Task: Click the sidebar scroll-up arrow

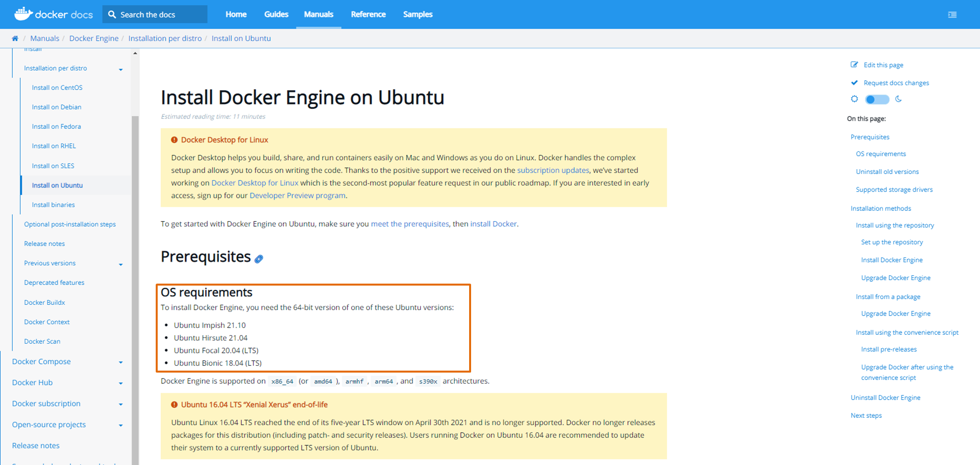Action: pyautogui.click(x=135, y=53)
